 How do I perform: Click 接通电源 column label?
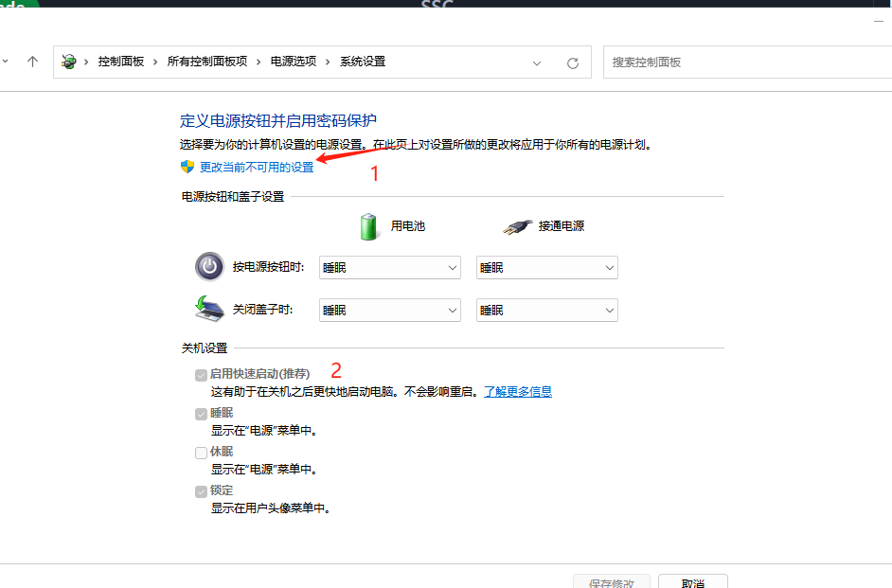click(x=562, y=225)
